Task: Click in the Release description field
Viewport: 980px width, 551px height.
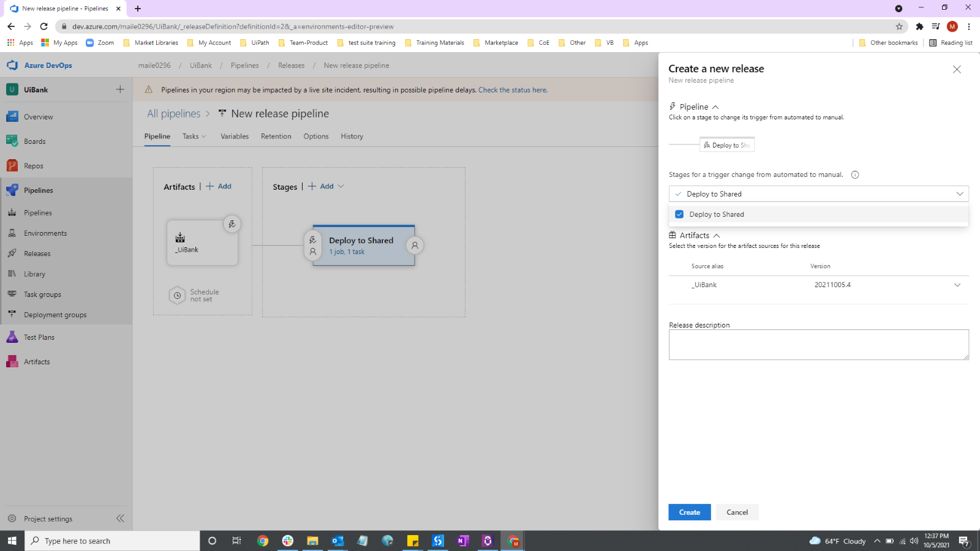Action: pos(819,345)
